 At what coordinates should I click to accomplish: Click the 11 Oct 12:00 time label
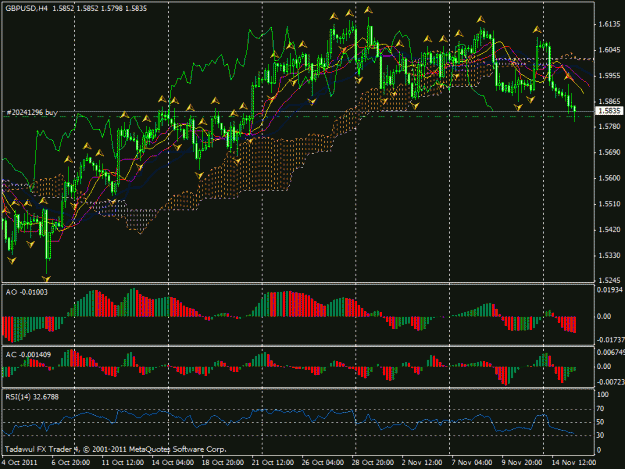(122, 463)
